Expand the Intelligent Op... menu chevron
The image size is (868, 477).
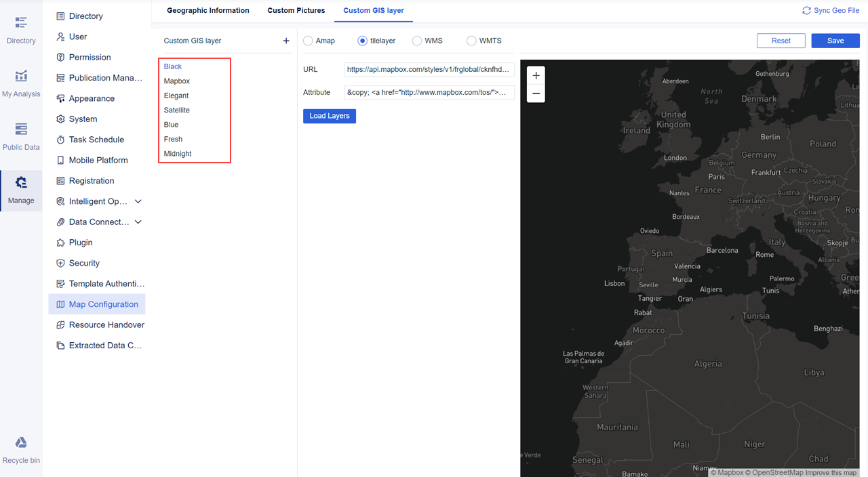tap(138, 201)
